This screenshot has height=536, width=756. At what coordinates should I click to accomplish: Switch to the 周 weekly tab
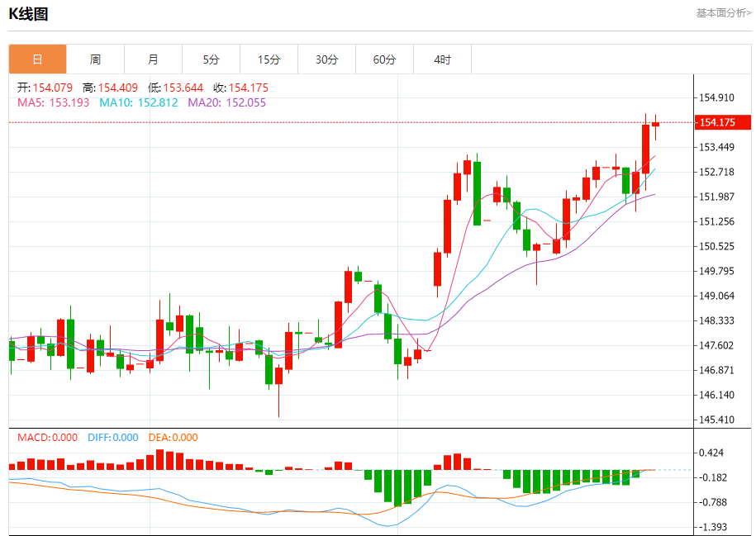(95, 59)
